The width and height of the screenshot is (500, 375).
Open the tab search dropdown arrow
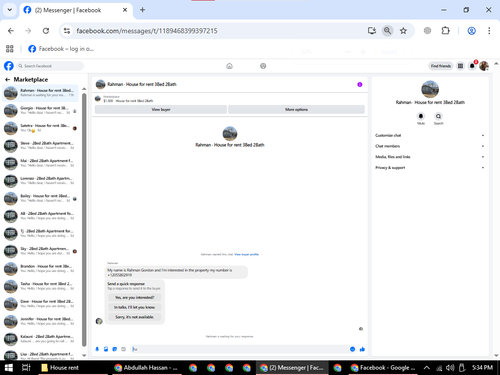coord(10,10)
